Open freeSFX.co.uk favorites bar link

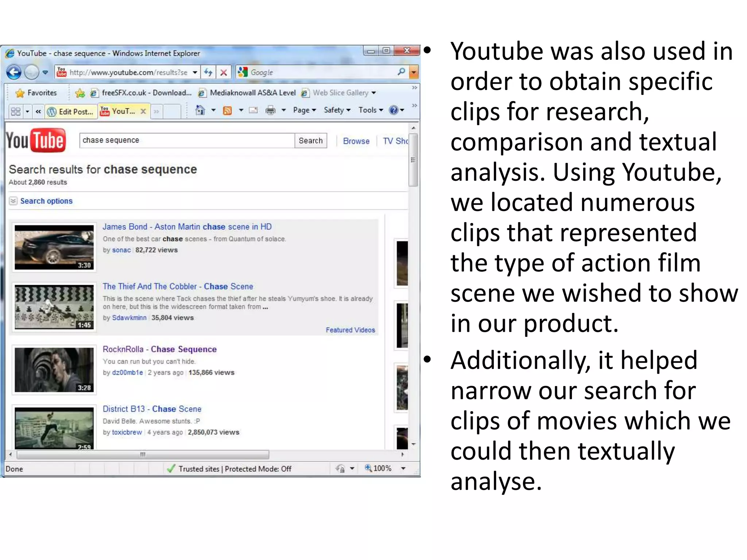(x=141, y=93)
